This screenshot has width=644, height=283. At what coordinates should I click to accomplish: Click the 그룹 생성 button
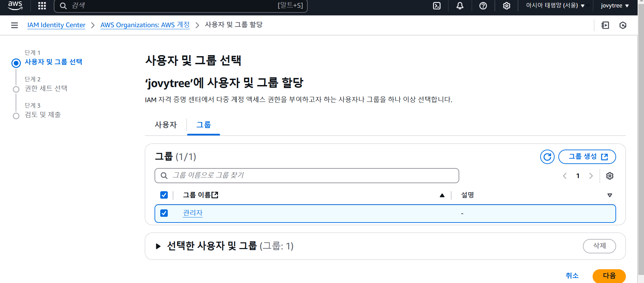[587, 157]
